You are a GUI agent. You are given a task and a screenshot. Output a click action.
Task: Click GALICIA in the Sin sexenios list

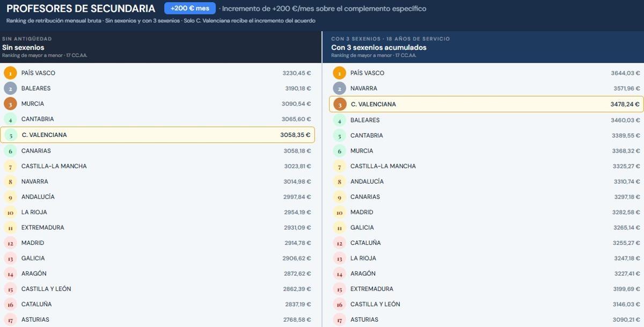(x=33, y=258)
